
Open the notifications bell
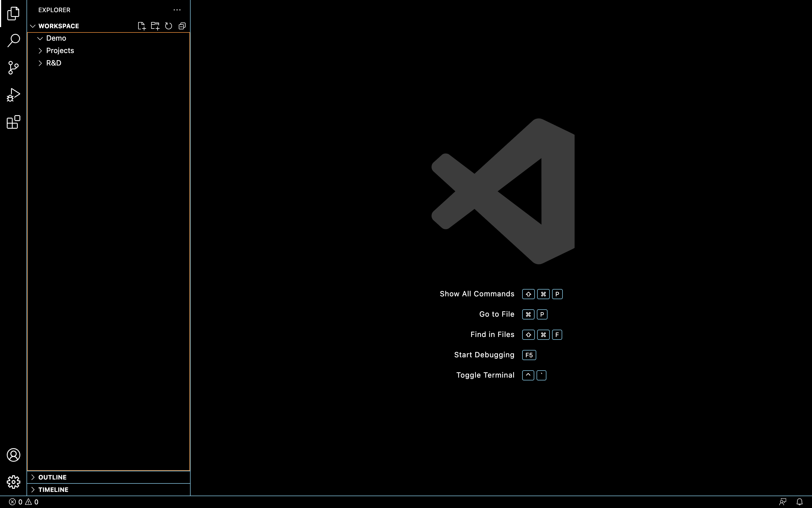(800, 502)
